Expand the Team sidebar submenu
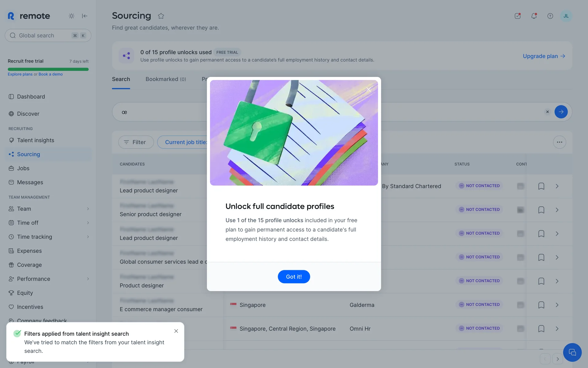 click(88, 209)
